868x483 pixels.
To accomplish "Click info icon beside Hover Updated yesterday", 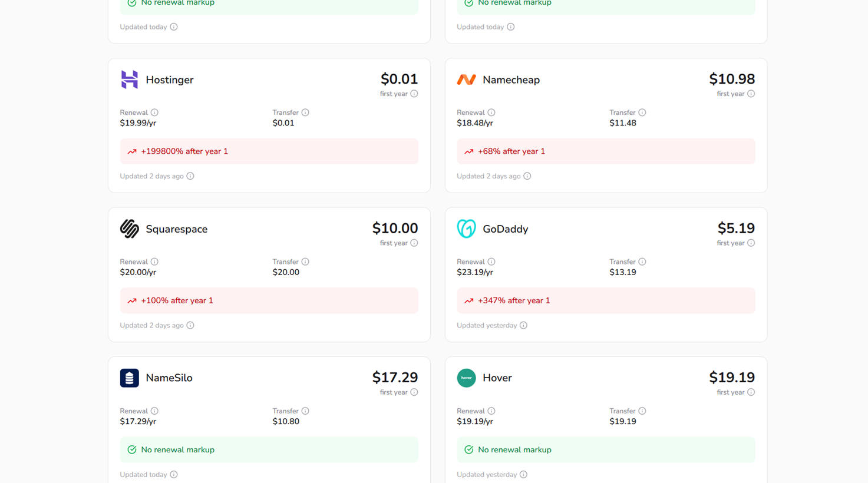I will coord(523,475).
